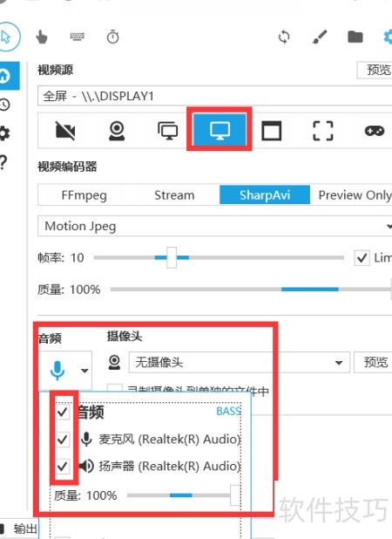The image size is (392, 539).
Task: Expand the microphone audio dropdown arrow
Action: [x=84, y=371]
